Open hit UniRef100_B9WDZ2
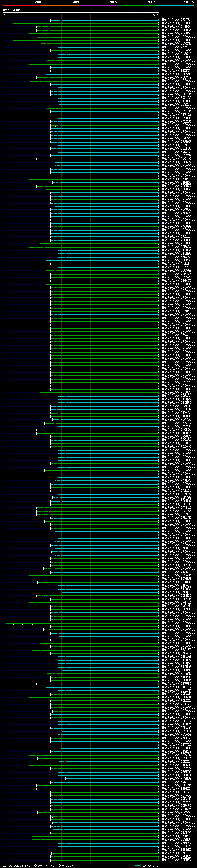 tap(177, 856)
